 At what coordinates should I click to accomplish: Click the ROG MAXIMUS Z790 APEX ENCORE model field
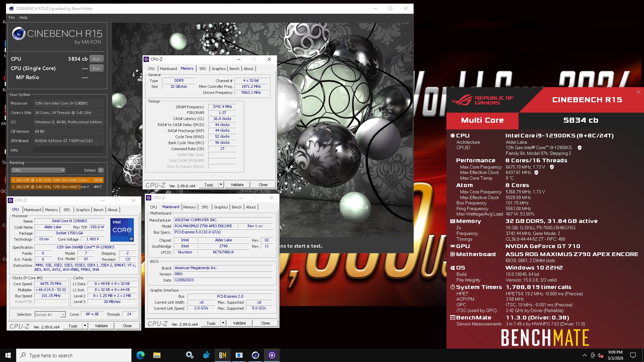click(x=205, y=226)
